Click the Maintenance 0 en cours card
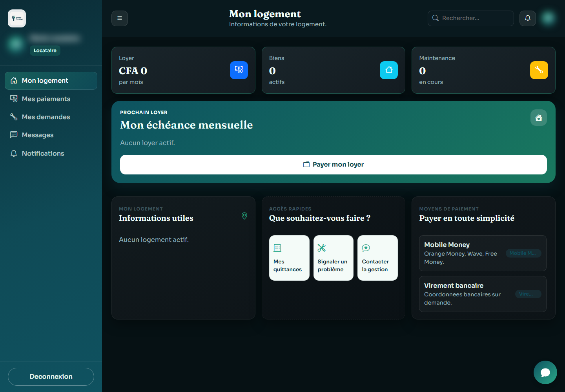The image size is (565, 392). click(x=483, y=70)
